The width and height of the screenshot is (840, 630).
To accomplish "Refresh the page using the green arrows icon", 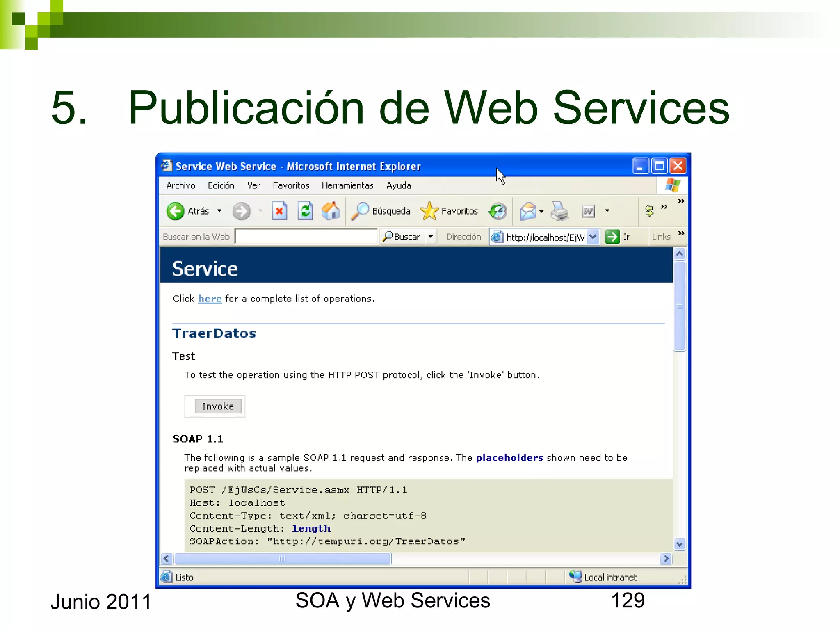I will coord(305,211).
